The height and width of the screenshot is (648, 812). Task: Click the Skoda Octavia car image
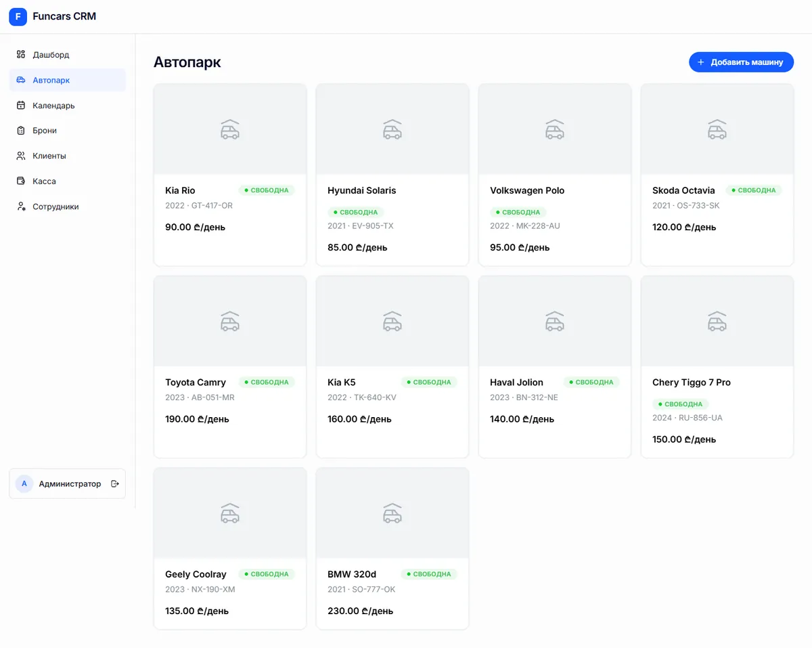[x=717, y=129]
